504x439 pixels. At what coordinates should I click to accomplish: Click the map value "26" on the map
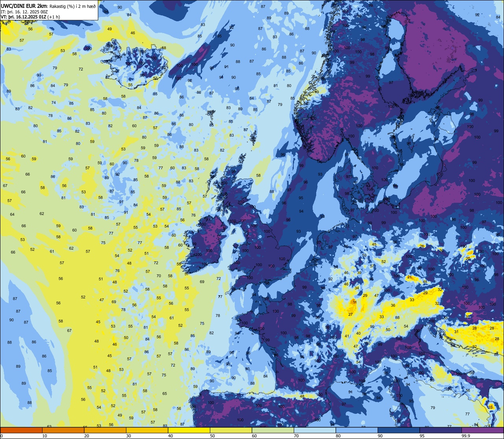[x=422, y=246]
